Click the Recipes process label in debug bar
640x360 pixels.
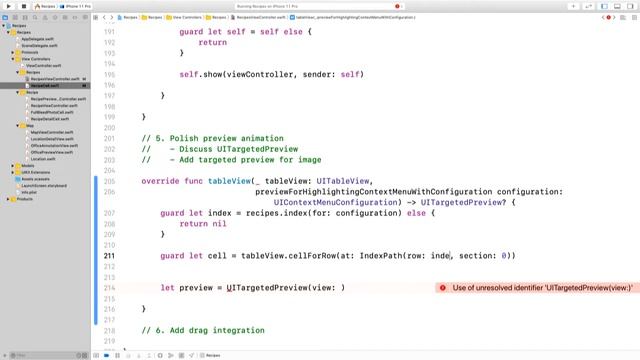click(x=210, y=356)
